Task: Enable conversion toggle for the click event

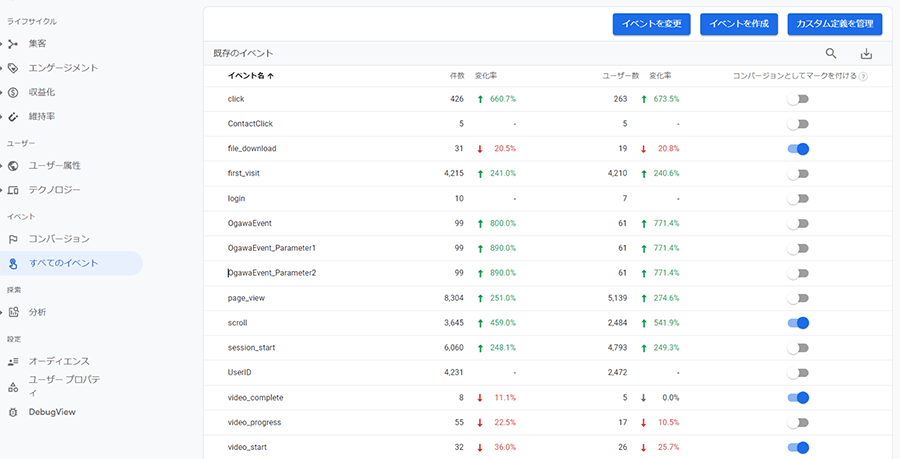Action: (x=797, y=99)
